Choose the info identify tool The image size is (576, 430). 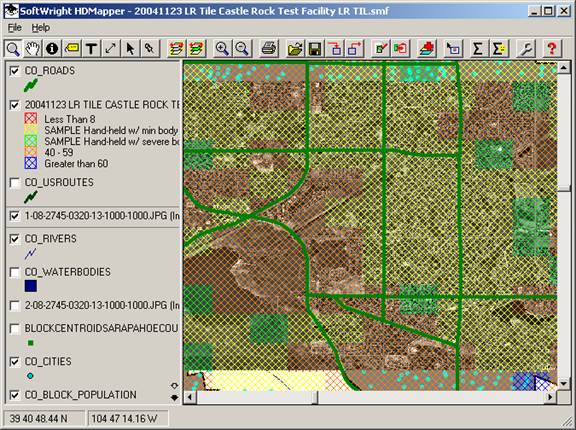52,48
